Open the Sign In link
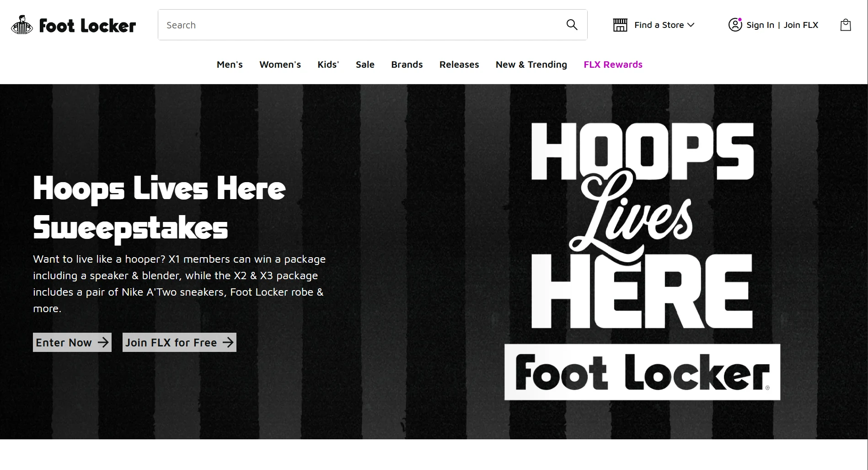This screenshot has width=868, height=470. coord(760,25)
